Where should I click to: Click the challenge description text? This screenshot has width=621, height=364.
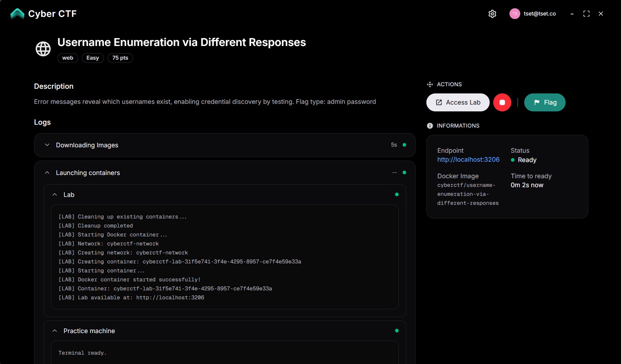point(205,102)
